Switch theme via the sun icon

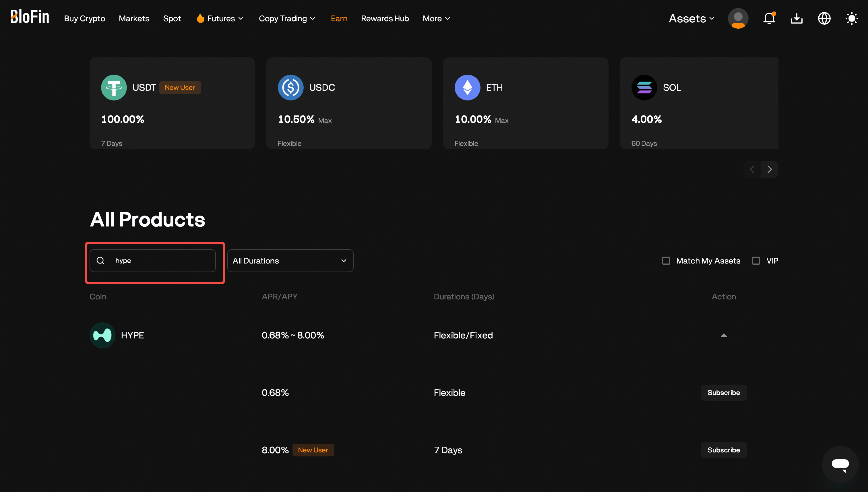(852, 19)
